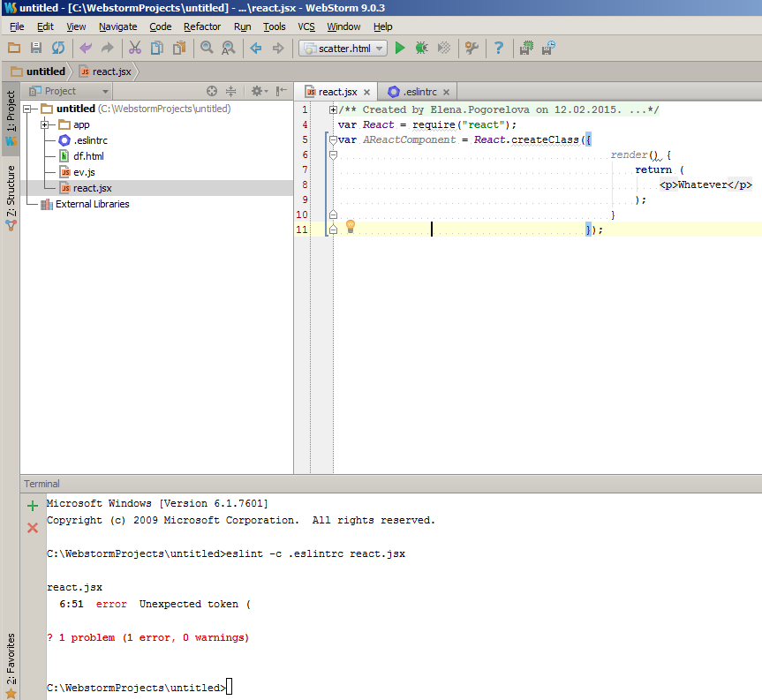Screen dimensions: 762x700
Task: Collapse the render function fold on line 6
Action: 333,155
